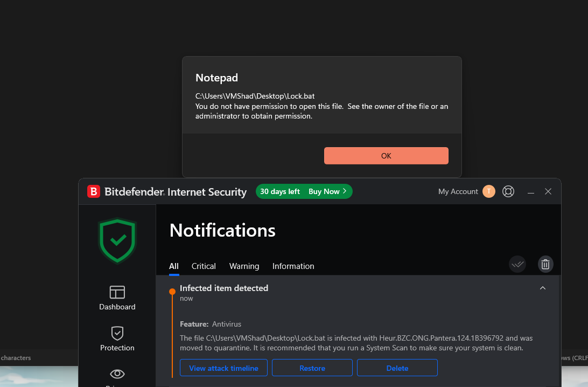Switch to the Warning tab
This screenshot has width=588, height=387.
click(x=244, y=266)
